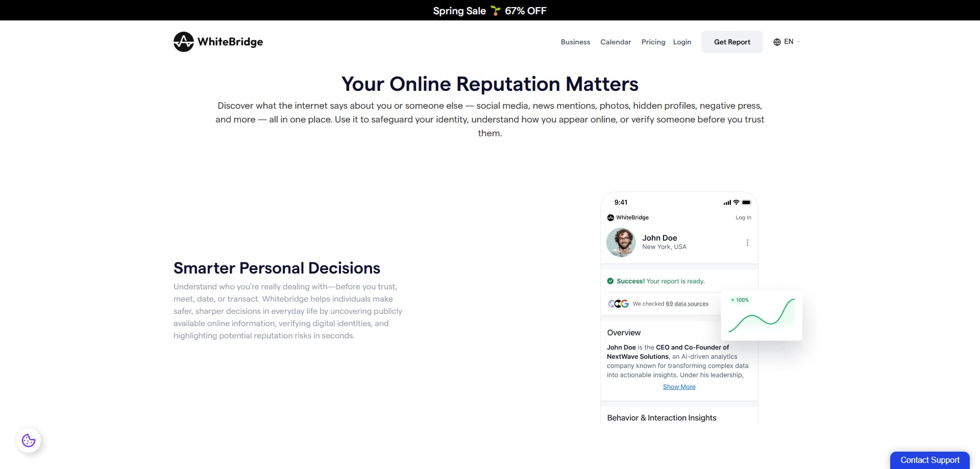Image resolution: width=980 pixels, height=469 pixels.
Task: Click the Spring Sale 67% OFF banner
Action: pyautogui.click(x=490, y=11)
